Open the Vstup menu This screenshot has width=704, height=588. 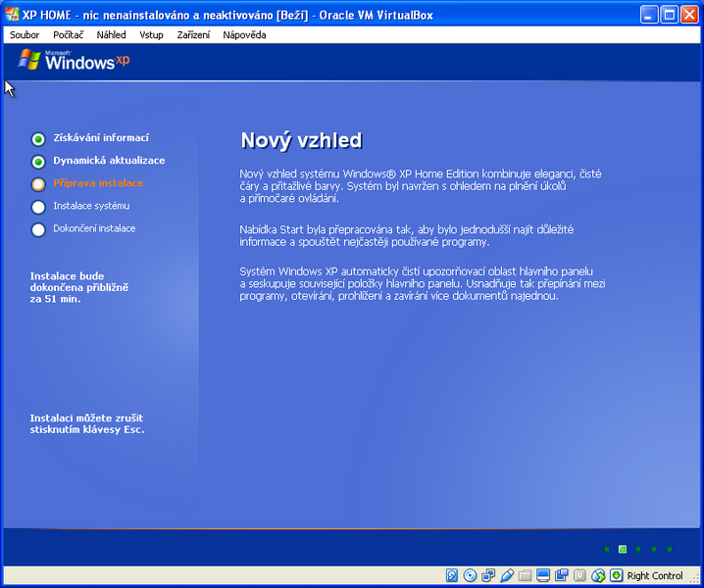click(151, 35)
